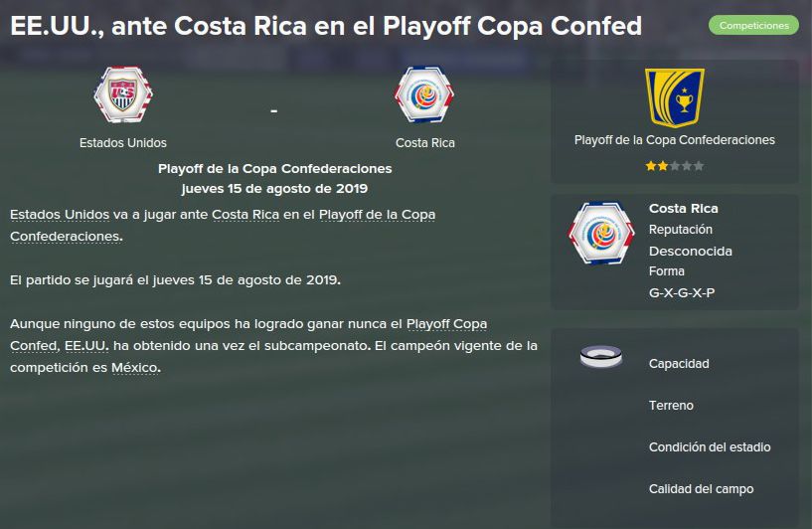812x529 pixels.
Task: Open the EE.UU. link in third paragraph
Action: coord(86,346)
